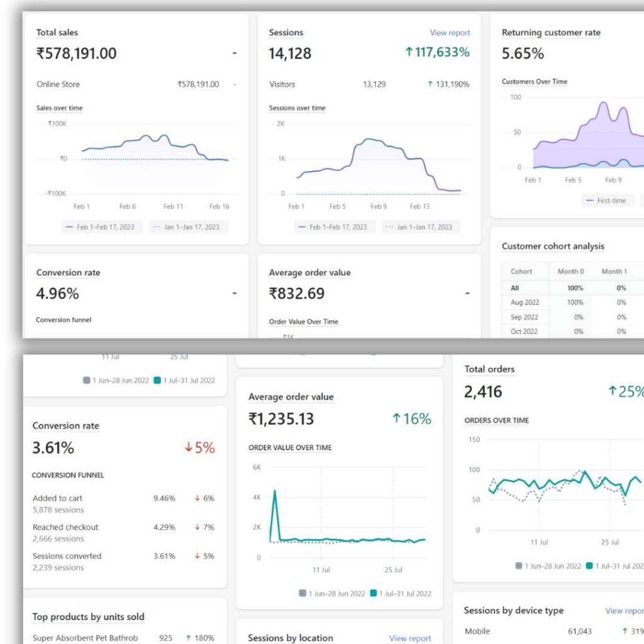
Task: Click the down arrow on the Reached checkout row
Action: pyautogui.click(x=197, y=527)
